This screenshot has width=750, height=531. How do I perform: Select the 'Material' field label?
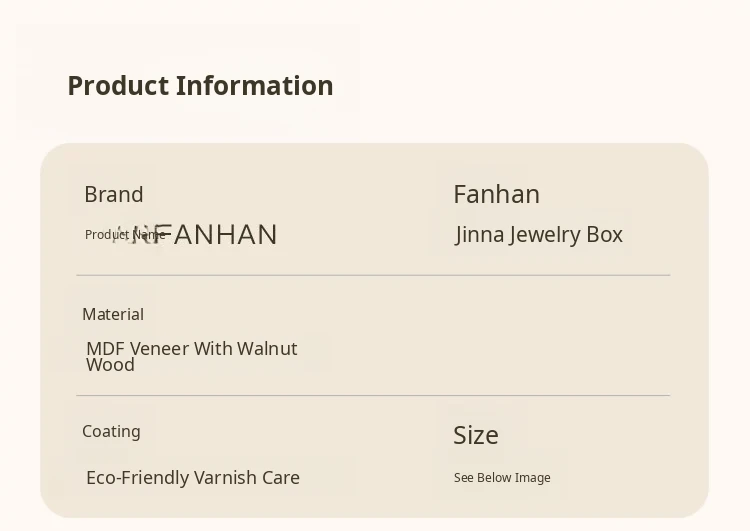coord(113,314)
